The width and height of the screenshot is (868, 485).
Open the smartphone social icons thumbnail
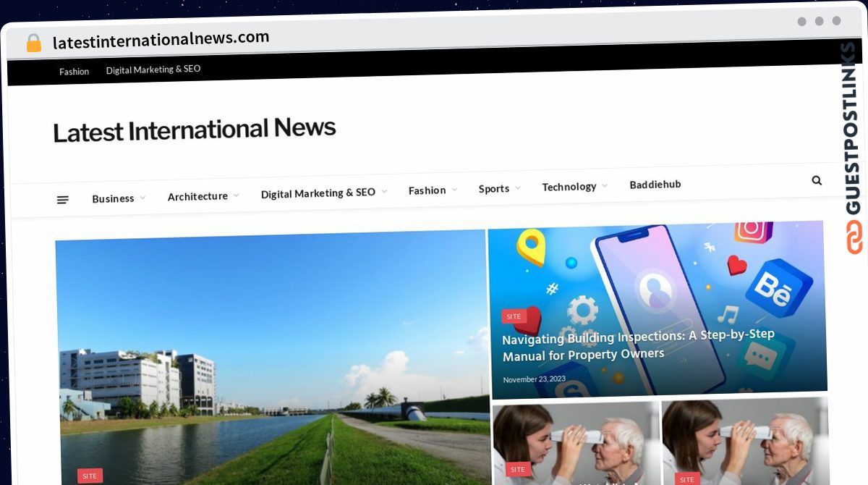pyautogui.click(x=658, y=310)
